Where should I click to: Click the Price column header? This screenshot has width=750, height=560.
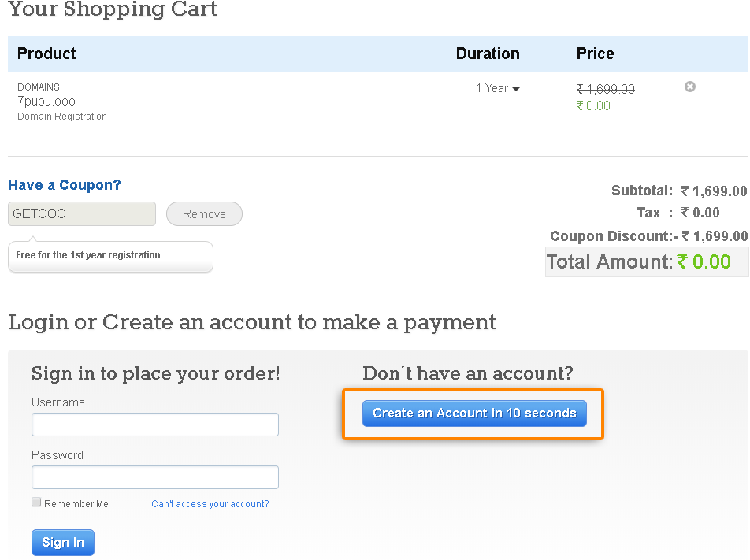[595, 54]
